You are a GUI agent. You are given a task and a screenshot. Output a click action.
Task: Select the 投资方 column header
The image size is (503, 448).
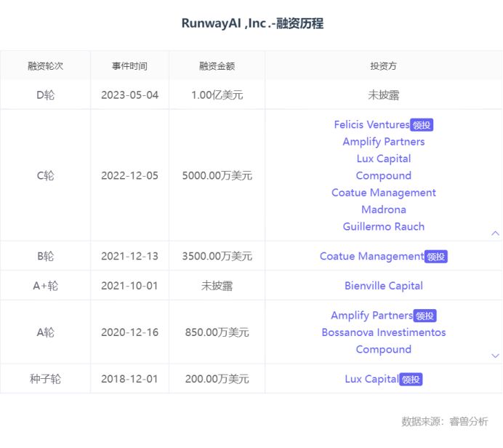383,65
